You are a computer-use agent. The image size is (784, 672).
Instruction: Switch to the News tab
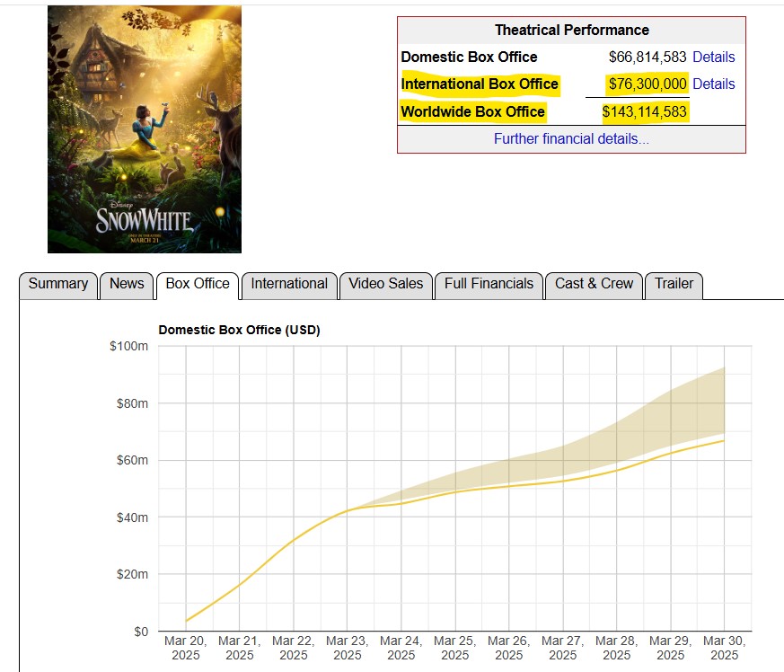[127, 284]
